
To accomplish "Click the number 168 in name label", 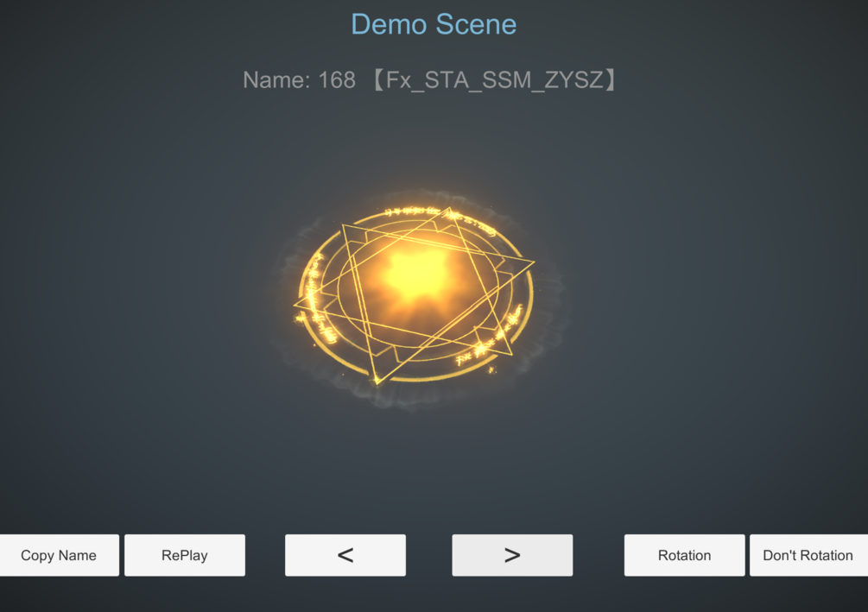I will [337, 80].
